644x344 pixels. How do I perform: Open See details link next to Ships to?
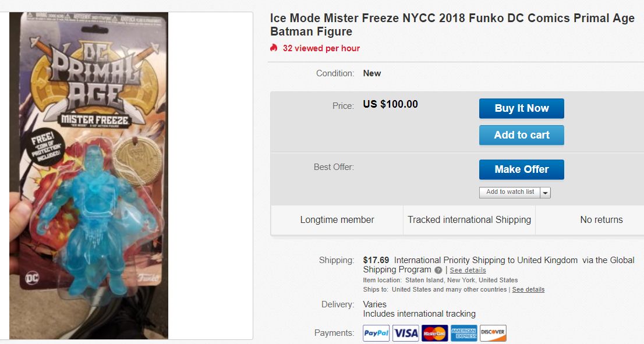pos(528,289)
